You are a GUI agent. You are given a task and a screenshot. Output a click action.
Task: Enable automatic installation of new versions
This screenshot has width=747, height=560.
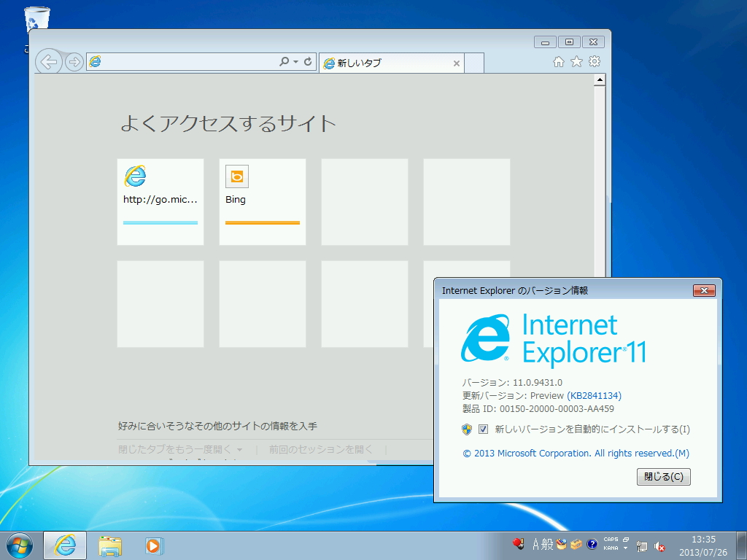483,429
